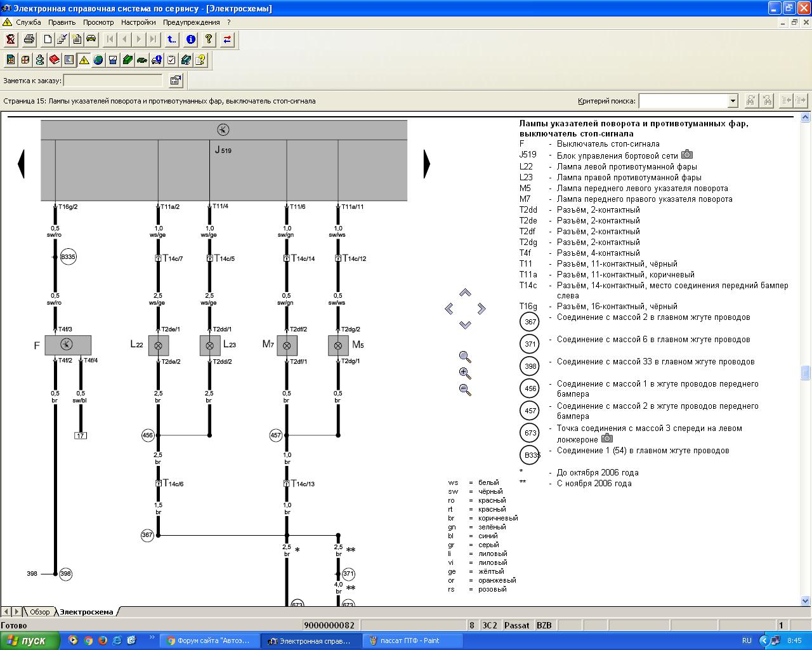
Task: Click the blue back-up arrow toolbar icon
Action: click(x=172, y=39)
